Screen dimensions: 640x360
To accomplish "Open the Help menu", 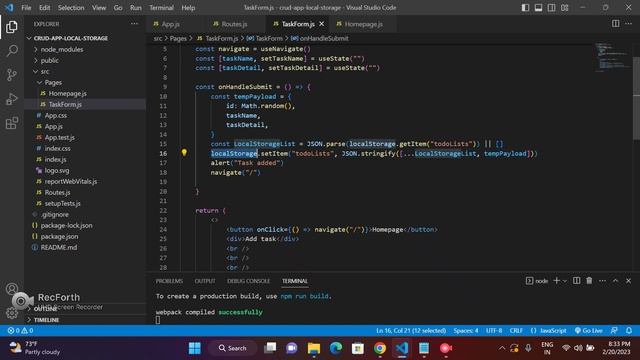I will click(x=188, y=8).
